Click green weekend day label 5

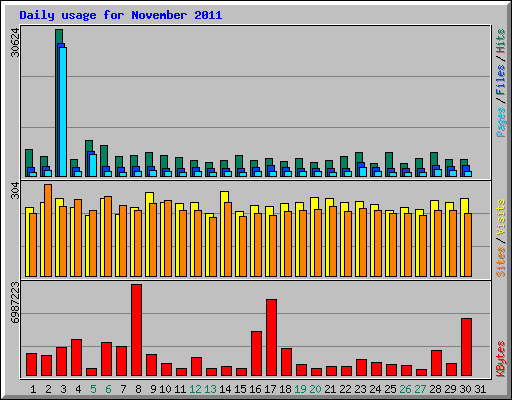(x=93, y=389)
